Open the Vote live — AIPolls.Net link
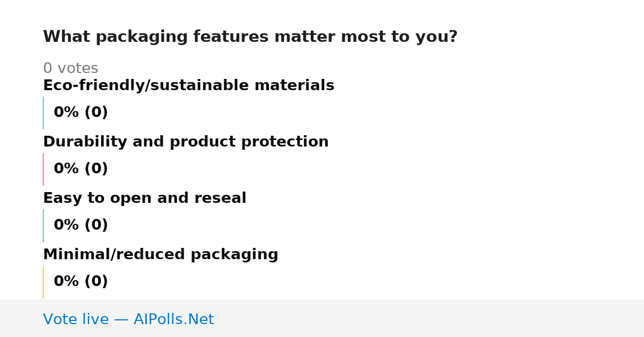The height and width of the screenshot is (337, 644). 128,319
